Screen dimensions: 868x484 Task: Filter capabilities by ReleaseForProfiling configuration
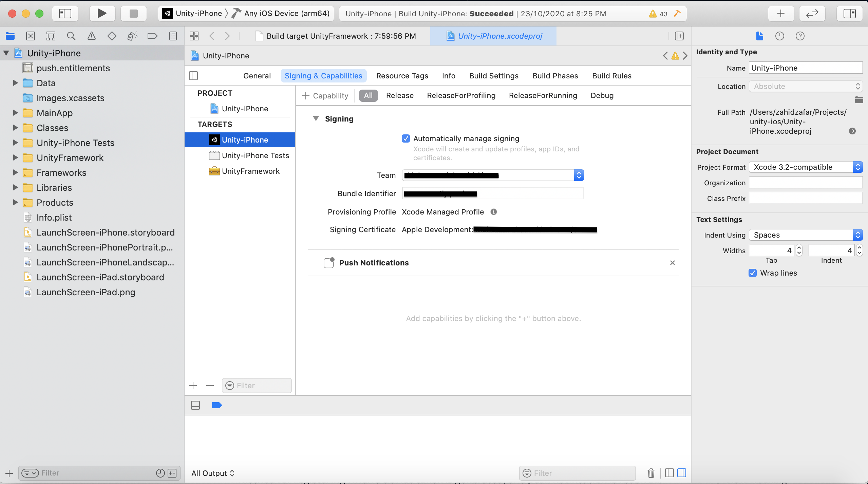[461, 96]
